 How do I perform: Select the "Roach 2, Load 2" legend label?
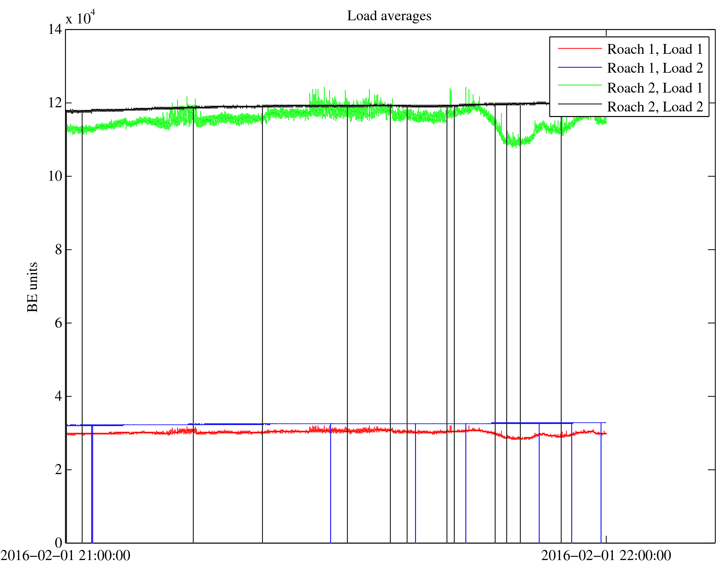click(655, 107)
